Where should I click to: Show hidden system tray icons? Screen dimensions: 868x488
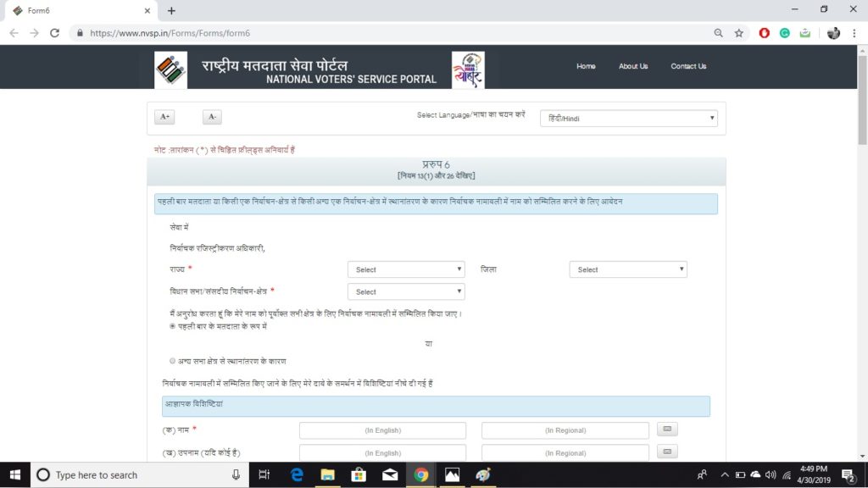coord(725,474)
